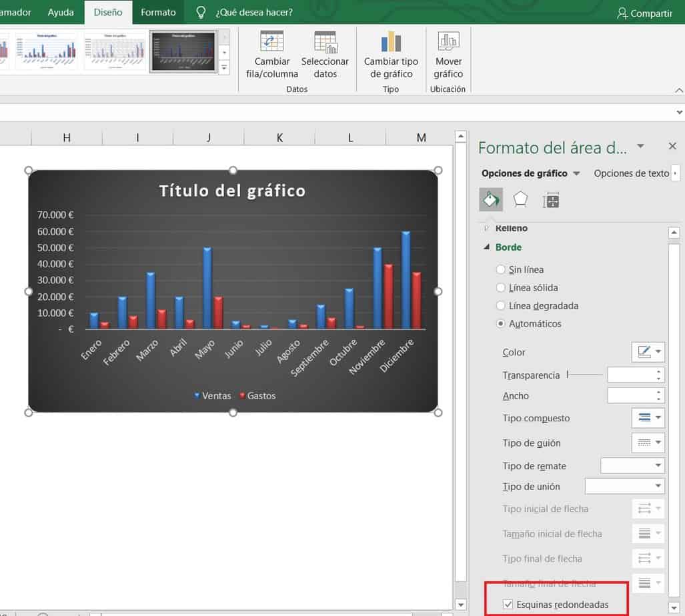The width and height of the screenshot is (685, 616).
Task: Select the white bar chart style thumbnail
Action: (x=46, y=51)
